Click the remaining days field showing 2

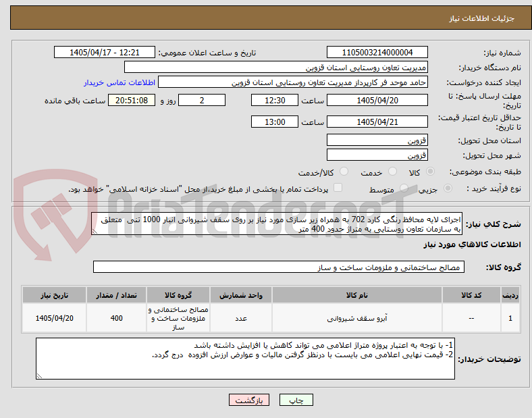(x=202, y=101)
